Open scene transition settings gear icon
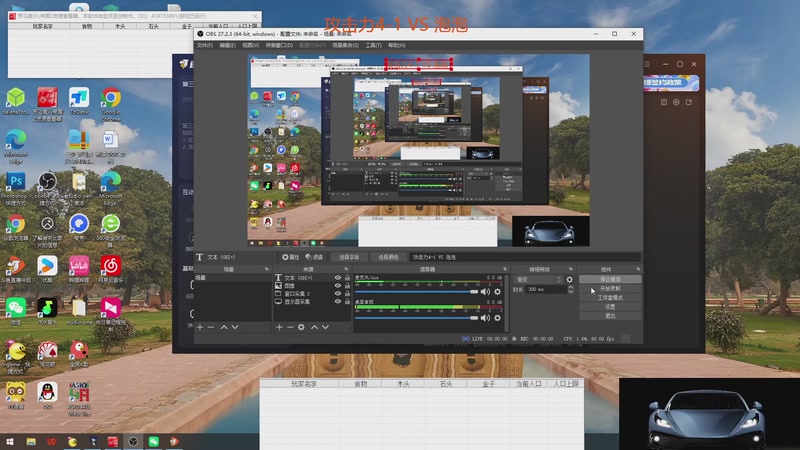The image size is (800, 450). [x=568, y=280]
